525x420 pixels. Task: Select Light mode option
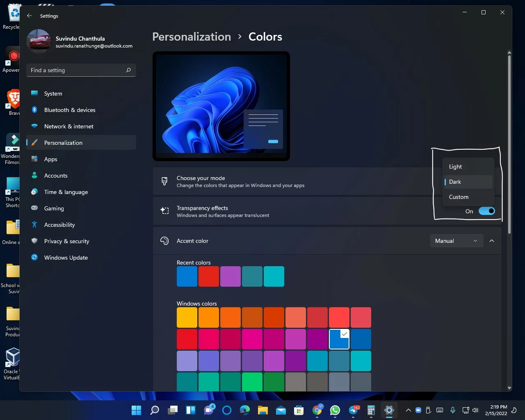click(468, 167)
